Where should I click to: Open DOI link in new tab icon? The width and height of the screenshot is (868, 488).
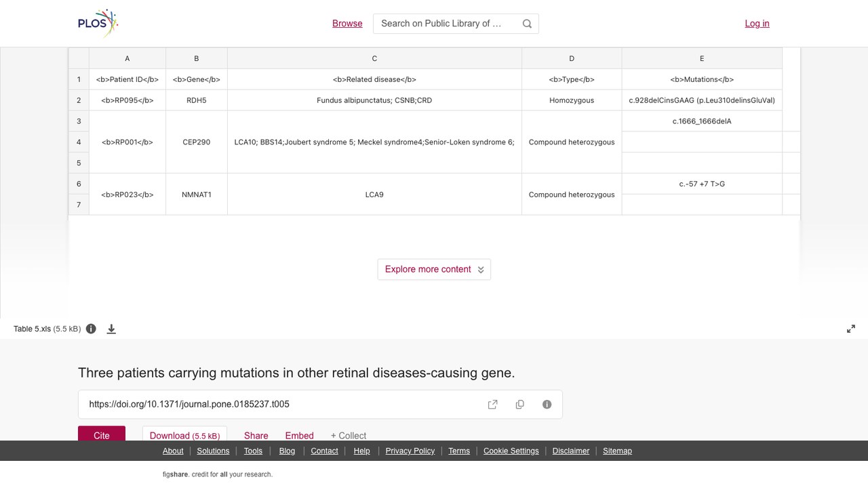[493, 405]
